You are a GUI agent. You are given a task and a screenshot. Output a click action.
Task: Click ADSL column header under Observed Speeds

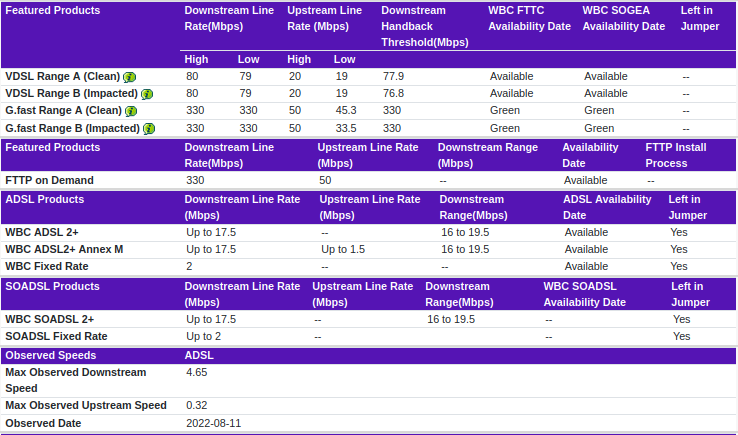click(199, 355)
